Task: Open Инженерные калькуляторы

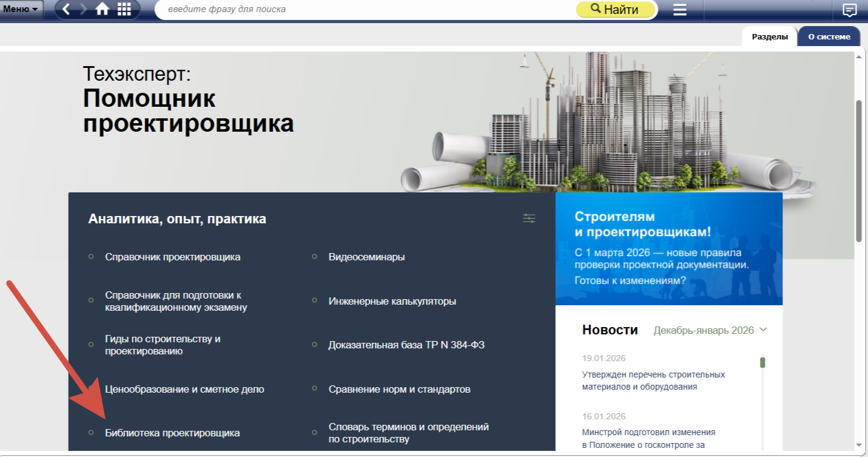Action: coord(392,301)
